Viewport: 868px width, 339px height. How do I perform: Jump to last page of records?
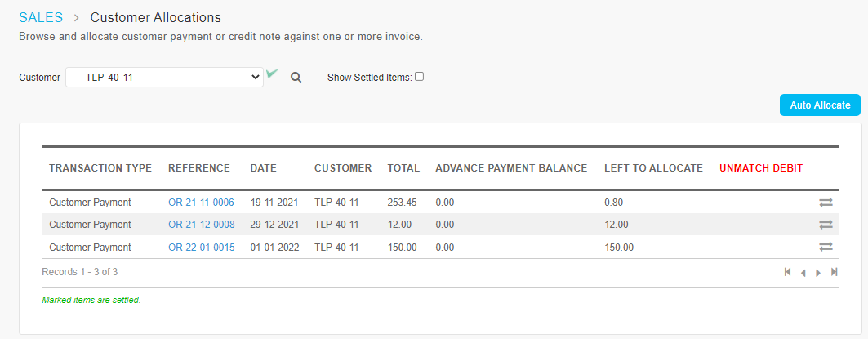tap(835, 272)
